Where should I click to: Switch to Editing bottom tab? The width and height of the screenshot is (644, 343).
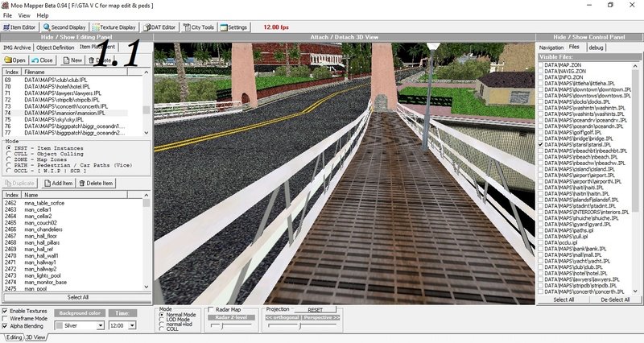point(14,337)
